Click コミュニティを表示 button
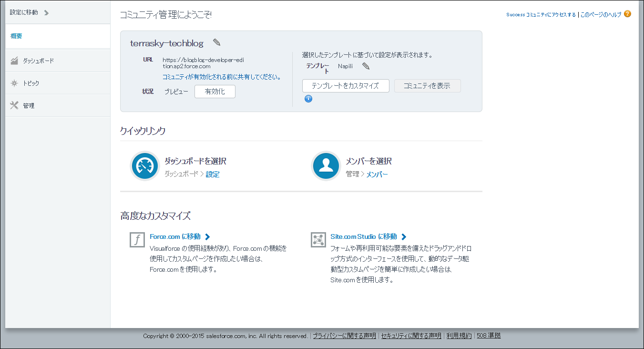Image resolution: width=644 pixels, height=349 pixels. pyautogui.click(x=427, y=86)
